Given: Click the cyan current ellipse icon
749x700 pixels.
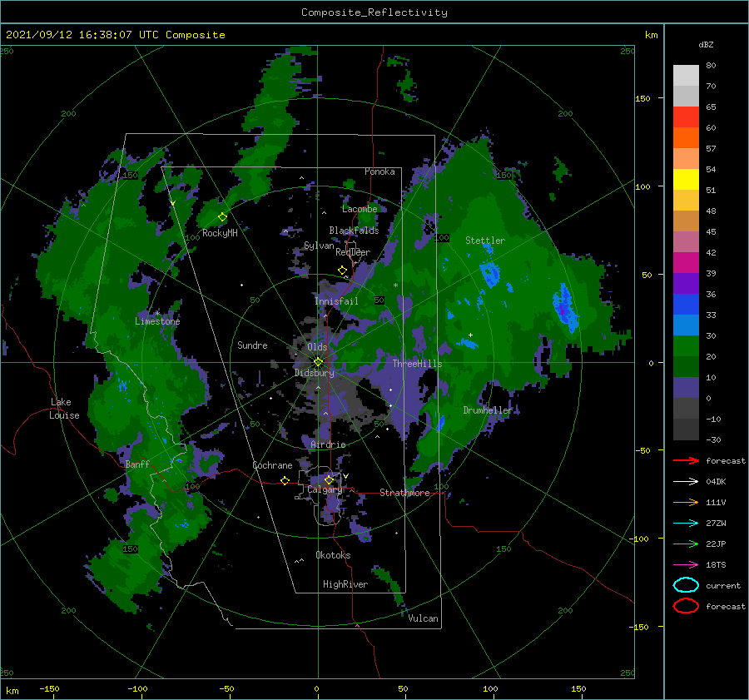Looking at the screenshot, I should click(x=686, y=585).
